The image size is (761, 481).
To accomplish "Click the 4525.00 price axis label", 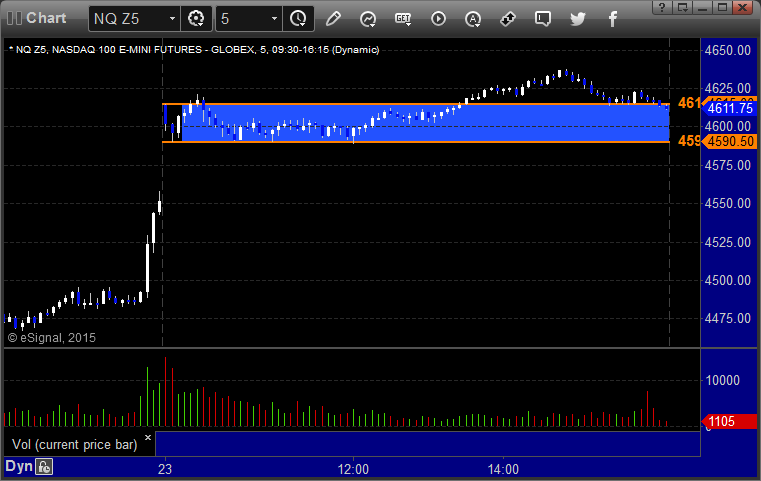I will pyautogui.click(x=728, y=242).
